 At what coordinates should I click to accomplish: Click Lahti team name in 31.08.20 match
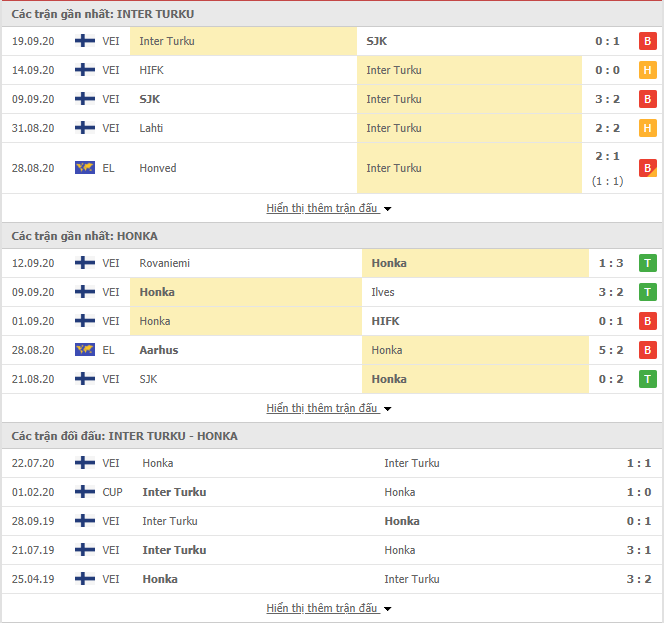pyautogui.click(x=151, y=128)
